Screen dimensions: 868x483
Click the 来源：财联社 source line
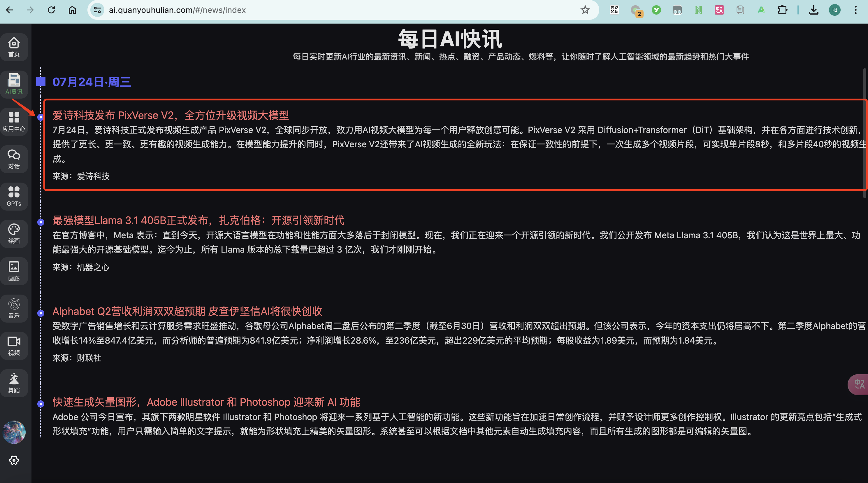(77, 358)
